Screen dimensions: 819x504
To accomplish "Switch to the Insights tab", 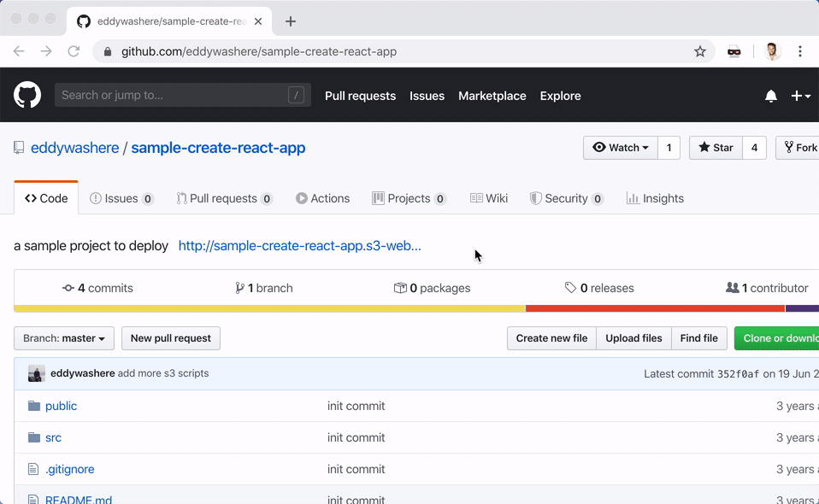I will click(x=655, y=198).
